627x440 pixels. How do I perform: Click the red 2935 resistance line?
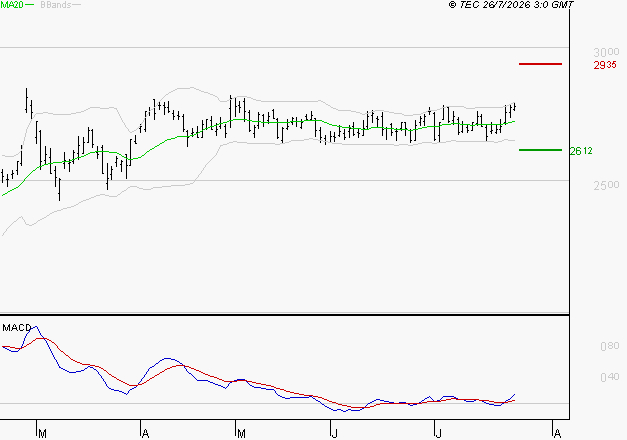click(540, 64)
